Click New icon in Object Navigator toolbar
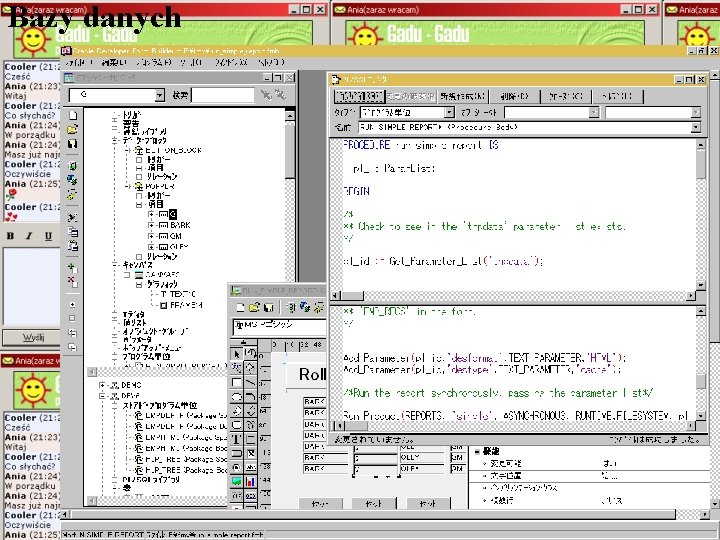Screen dimensions: 720x540 73,115
